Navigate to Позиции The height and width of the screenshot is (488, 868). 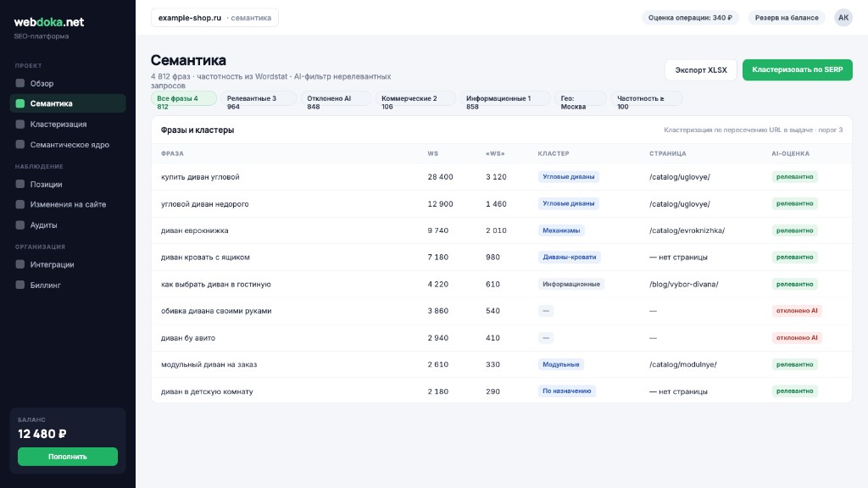pyautogui.click(x=68, y=184)
